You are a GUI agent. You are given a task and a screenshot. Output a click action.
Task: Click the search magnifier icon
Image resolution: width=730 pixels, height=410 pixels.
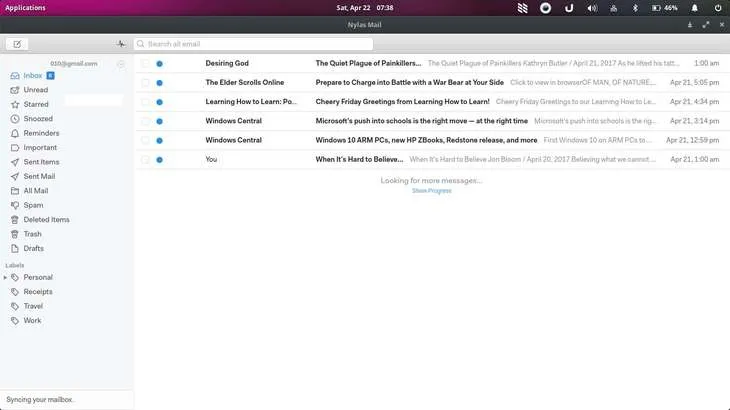pyautogui.click(x=141, y=44)
